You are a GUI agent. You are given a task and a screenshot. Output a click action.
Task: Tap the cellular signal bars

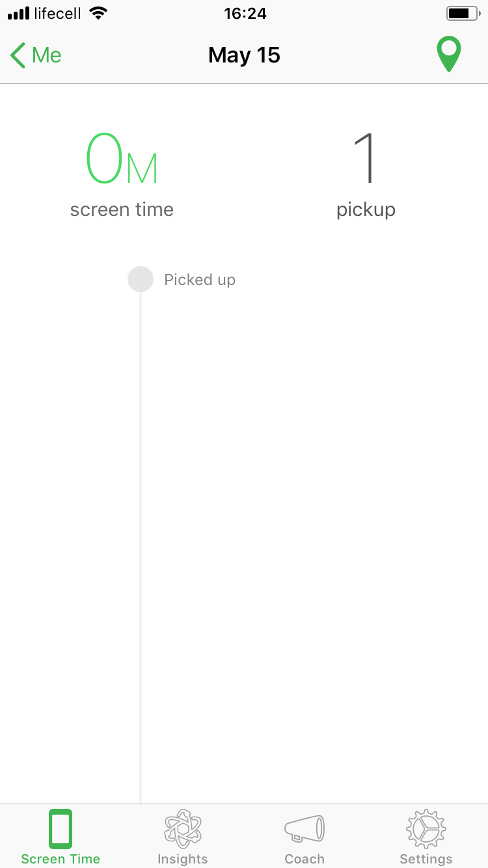19,14
